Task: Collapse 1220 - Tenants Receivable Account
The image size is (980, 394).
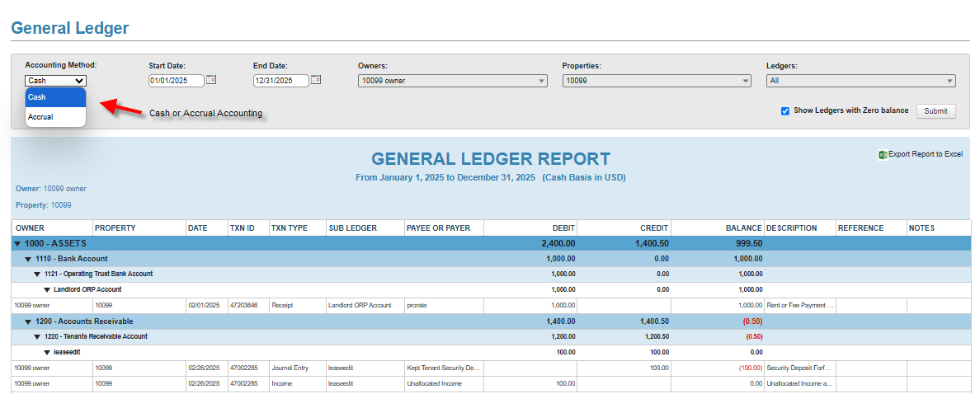Action: click(x=37, y=336)
